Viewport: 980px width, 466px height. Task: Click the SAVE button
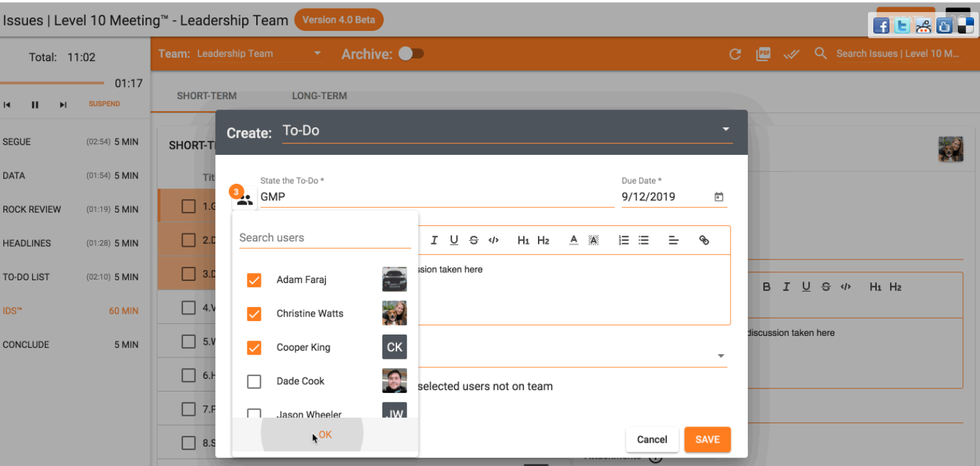point(707,440)
